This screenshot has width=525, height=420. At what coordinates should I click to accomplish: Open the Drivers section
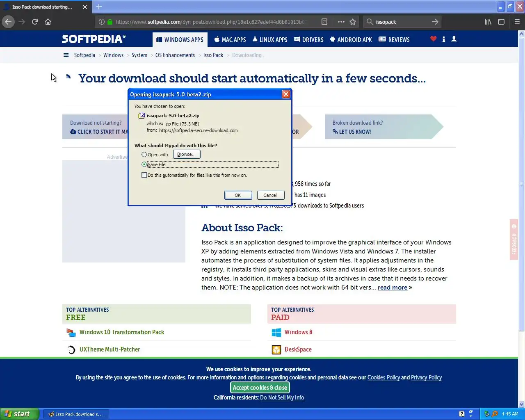point(309,40)
